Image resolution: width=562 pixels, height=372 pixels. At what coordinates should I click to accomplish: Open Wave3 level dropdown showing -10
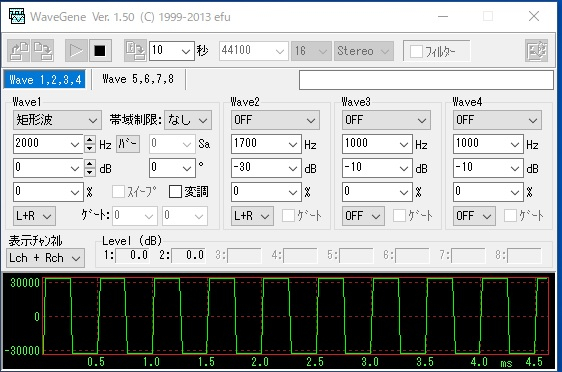(x=404, y=168)
